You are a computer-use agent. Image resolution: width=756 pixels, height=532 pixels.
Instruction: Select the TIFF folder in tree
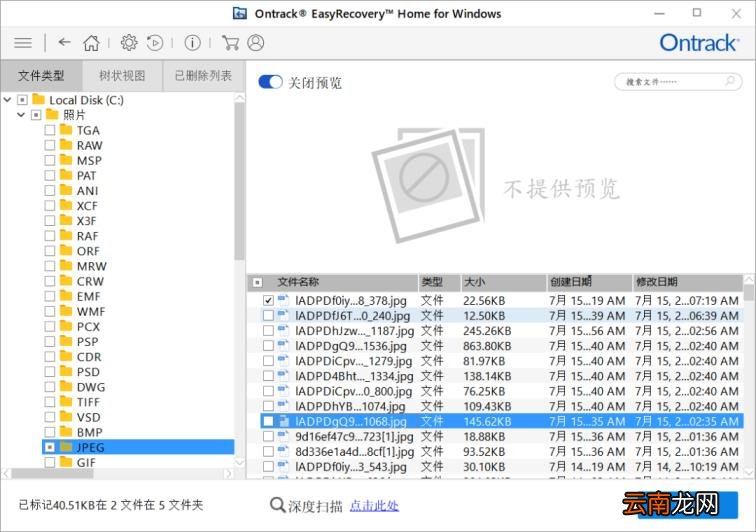[88, 402]
